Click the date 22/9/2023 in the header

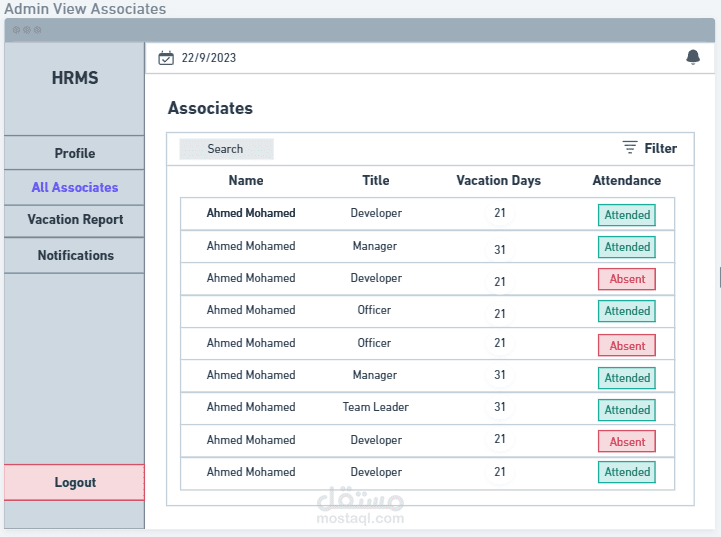click(x=209, y=58)
